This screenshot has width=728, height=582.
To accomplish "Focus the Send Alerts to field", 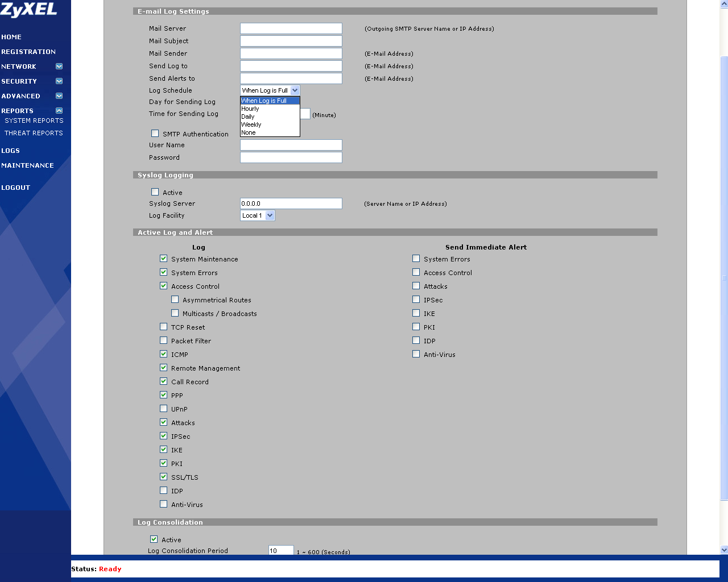I will 291,78.
